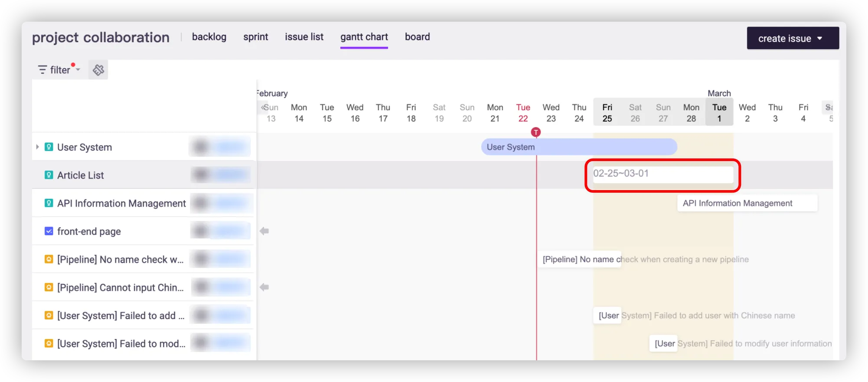Select the API Information Management gantt bar

tap(747, 203)
